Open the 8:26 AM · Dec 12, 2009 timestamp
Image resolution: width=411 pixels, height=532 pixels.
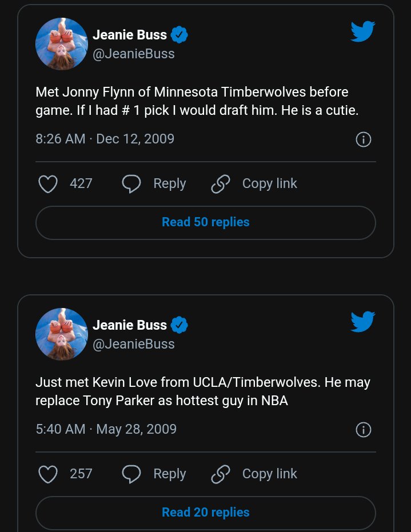point(105,139)
